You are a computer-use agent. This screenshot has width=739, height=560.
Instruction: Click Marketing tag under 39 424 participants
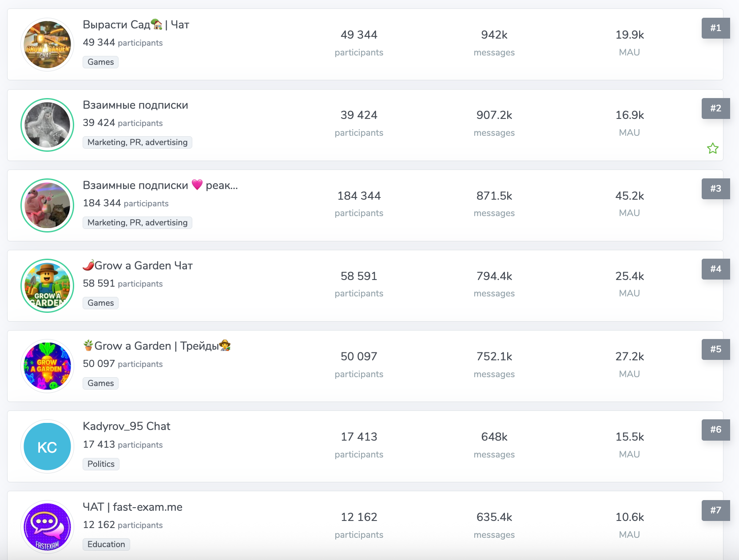pyautogui.click(x=137, y=142)
